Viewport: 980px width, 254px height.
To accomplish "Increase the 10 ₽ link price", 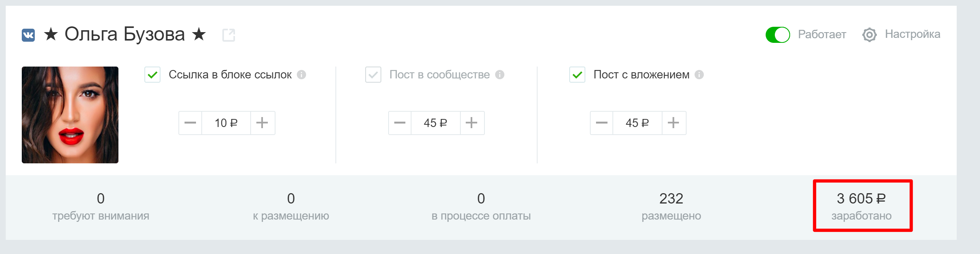I will (x=262, y=123).
